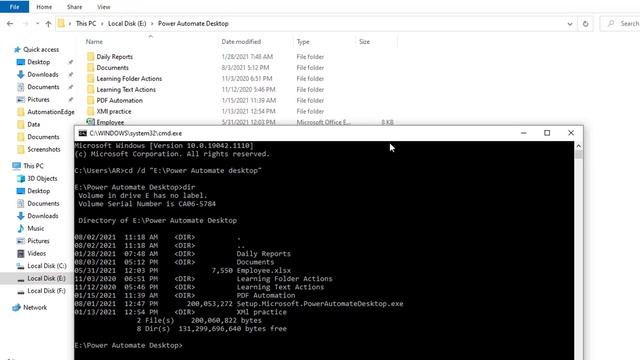Switch to the Home ribbon tab
The image size is (640, 360).
pyautogui.click(x=44, y=7)
